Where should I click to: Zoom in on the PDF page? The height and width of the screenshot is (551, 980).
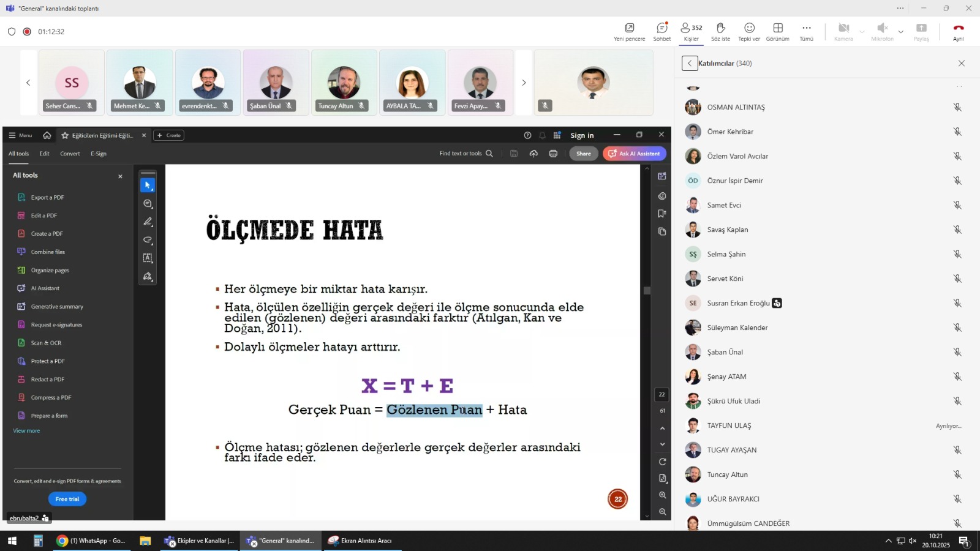coord(663,495)
